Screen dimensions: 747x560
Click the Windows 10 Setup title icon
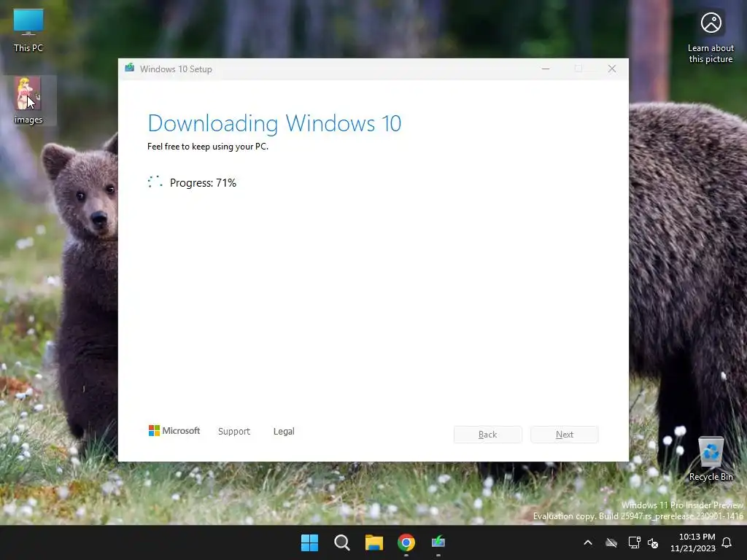point(130,69)
